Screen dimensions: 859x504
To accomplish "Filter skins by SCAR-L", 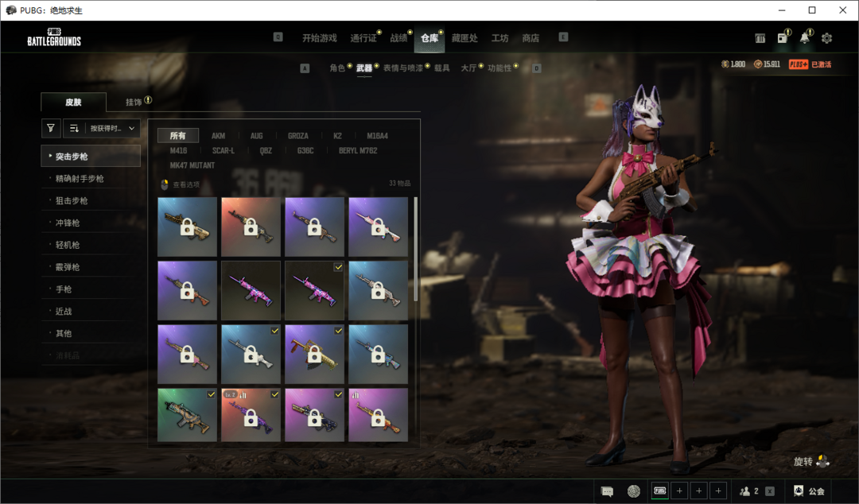I will tap(223, 151).
